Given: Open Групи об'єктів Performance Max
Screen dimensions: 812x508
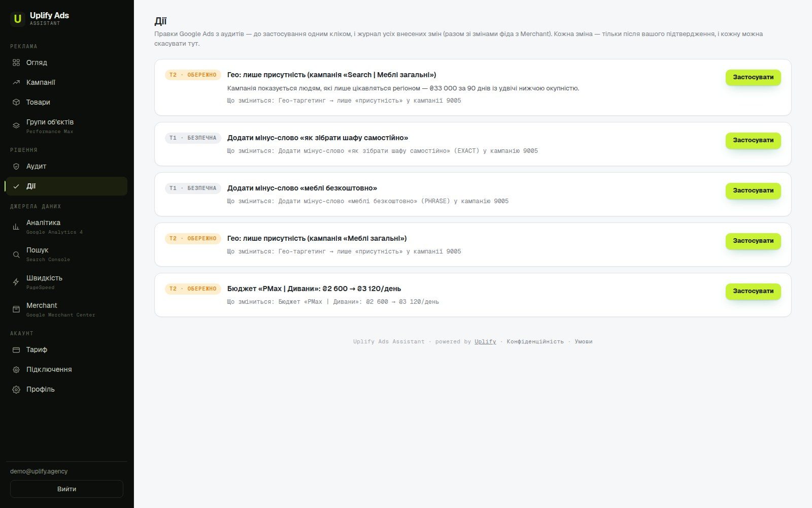Looking at the screenshot, I should click(66, 126).
